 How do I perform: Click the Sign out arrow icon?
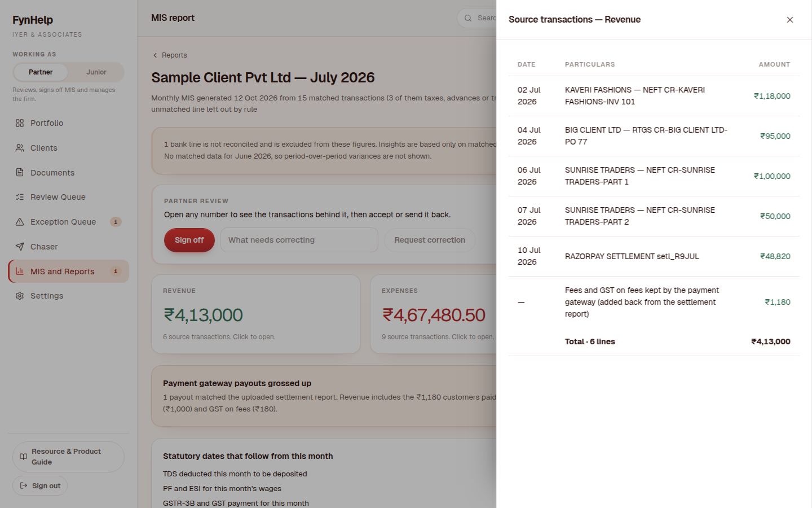(x=23, y=485)
